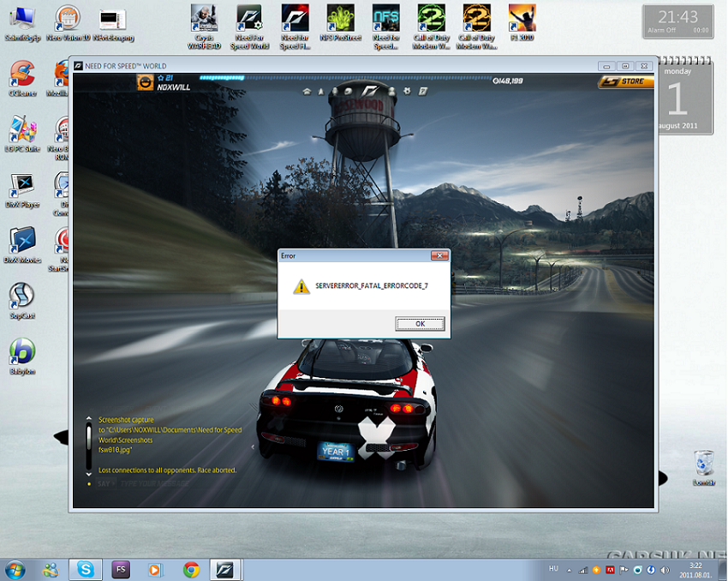Open the CCleaner desktop shortcut

23,79
